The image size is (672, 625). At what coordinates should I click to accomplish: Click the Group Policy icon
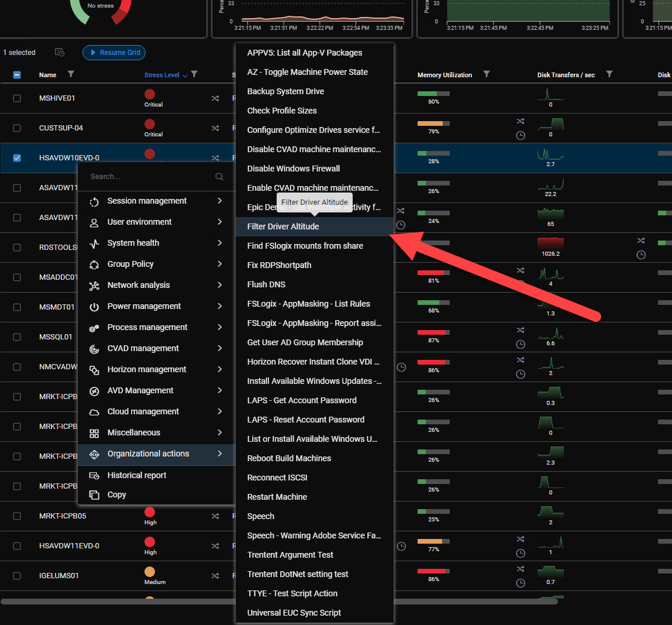click(94, 265)
